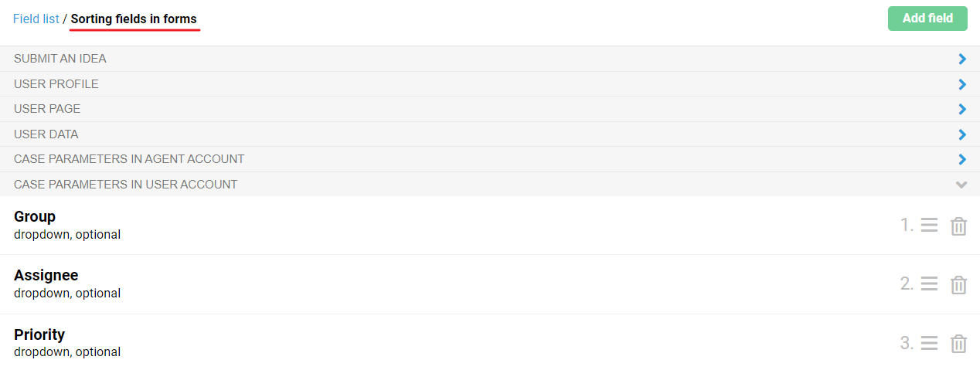The width and height of the screenshot is (980, 370).
Task: Delete the Group field via trash icon
Action: (958, 226)
